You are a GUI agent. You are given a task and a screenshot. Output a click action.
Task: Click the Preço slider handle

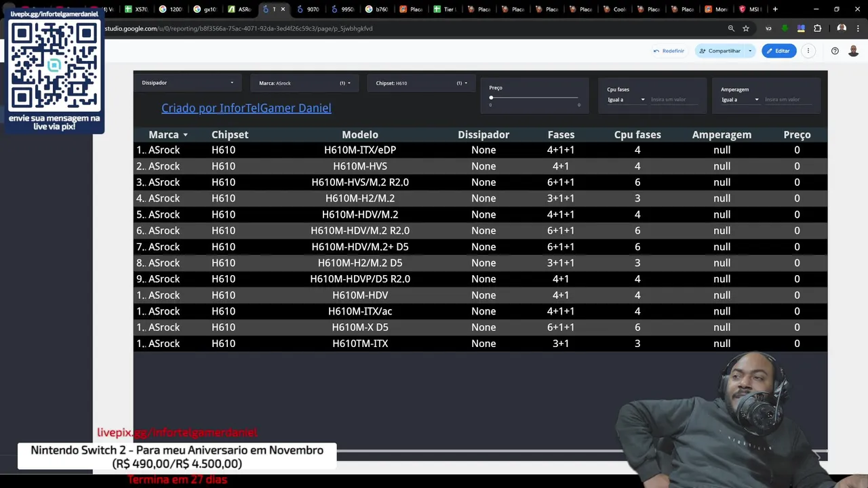(x=491, y=98)
